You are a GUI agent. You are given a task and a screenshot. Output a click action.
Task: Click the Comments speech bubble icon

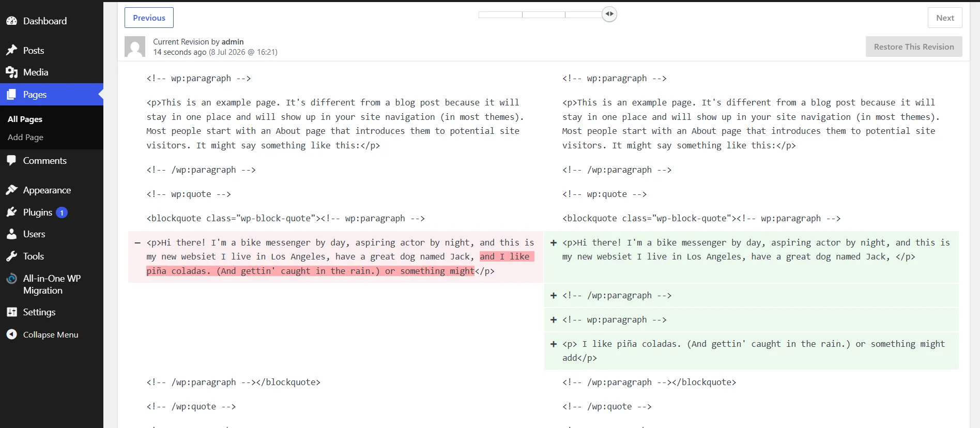(11, 161)
